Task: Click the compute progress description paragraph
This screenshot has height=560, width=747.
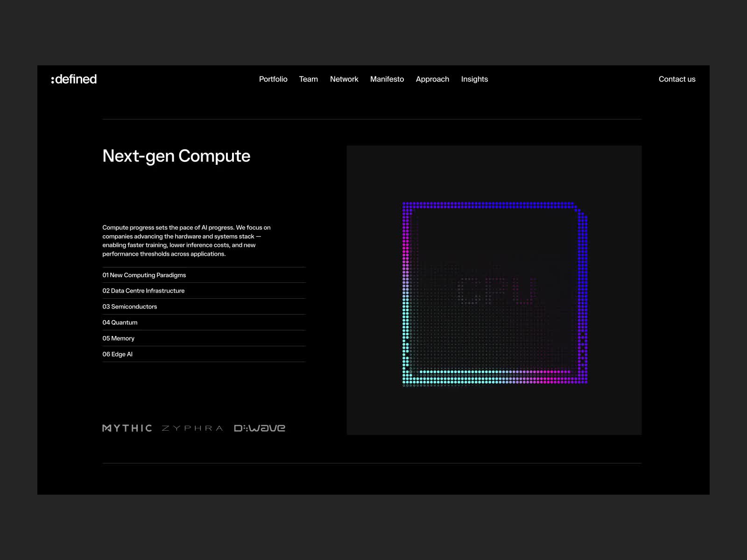Action: point(186,241)
